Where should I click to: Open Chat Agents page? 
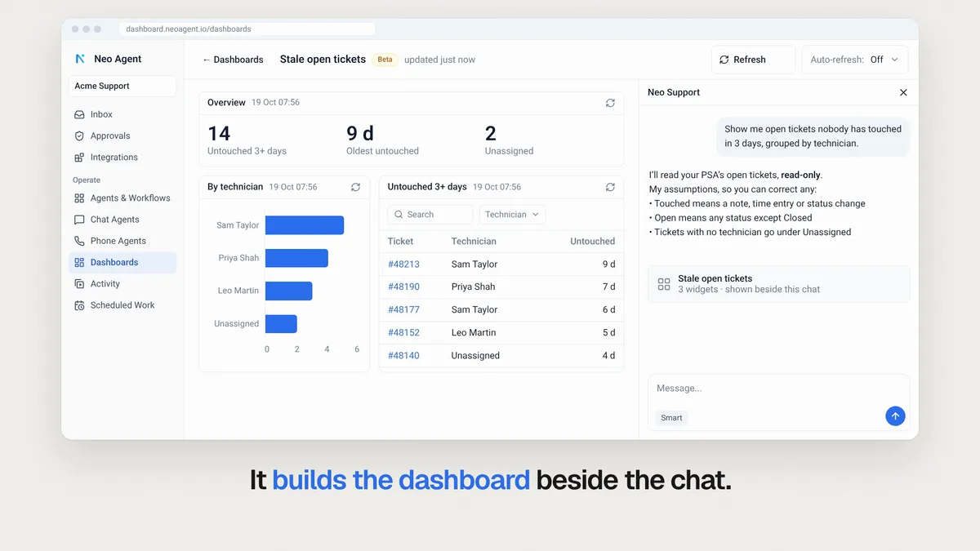click(x=122, y=219)
